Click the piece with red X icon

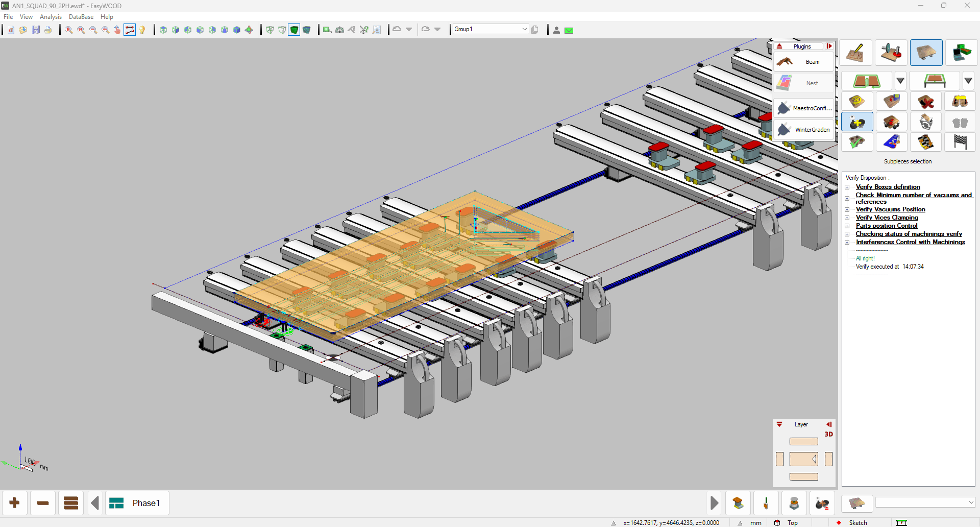point(925,102)
